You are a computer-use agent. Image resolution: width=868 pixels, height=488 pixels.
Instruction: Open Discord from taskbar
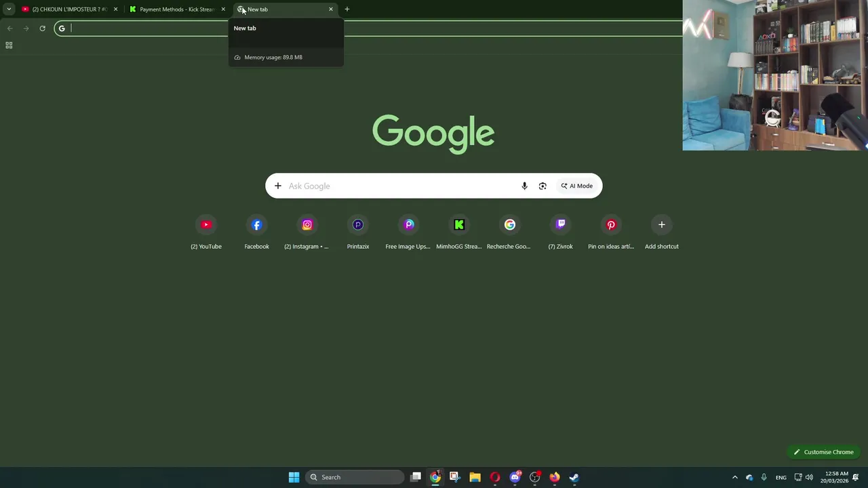pos(515,477)
